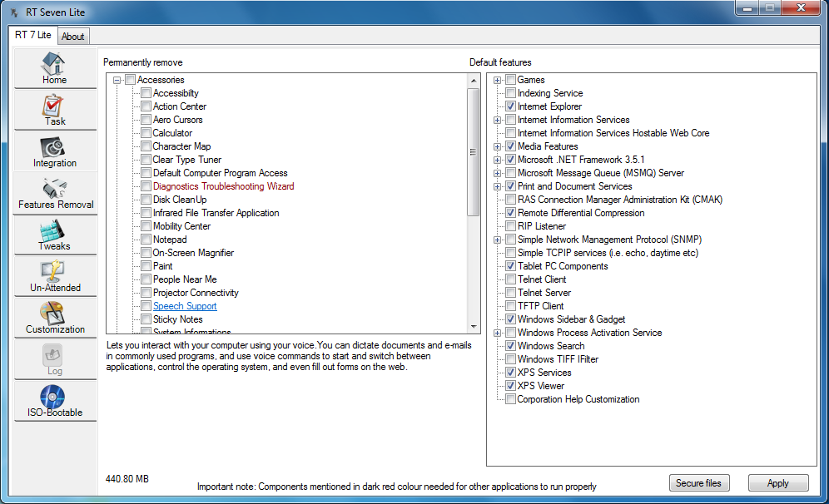Uncheck the XPS Viewer checkbox
The image size is (829, 504).
511,386
